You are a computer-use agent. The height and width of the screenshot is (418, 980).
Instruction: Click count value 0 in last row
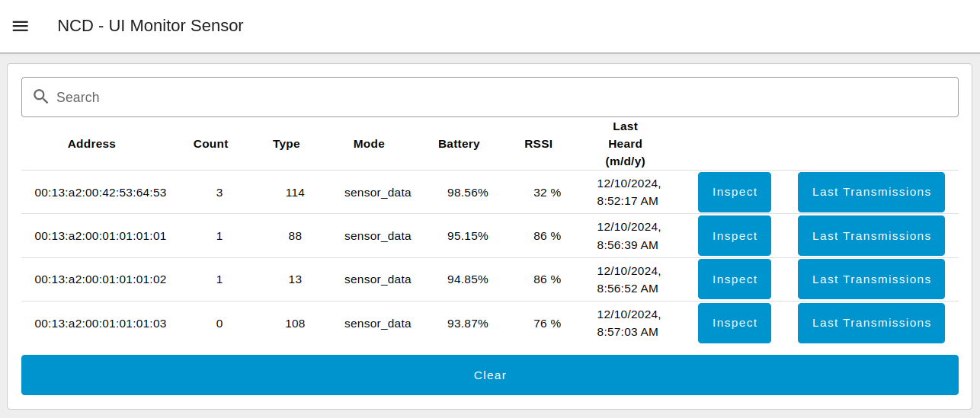click(x=219, y=324)
